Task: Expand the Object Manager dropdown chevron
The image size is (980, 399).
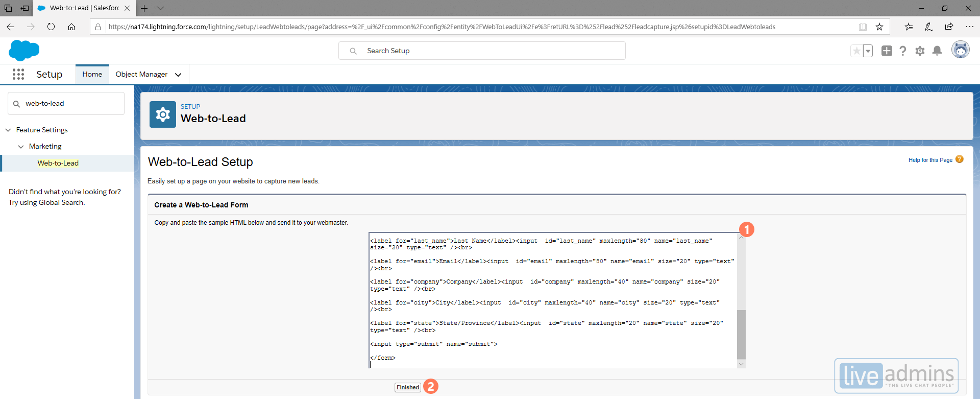Action: 178,75
